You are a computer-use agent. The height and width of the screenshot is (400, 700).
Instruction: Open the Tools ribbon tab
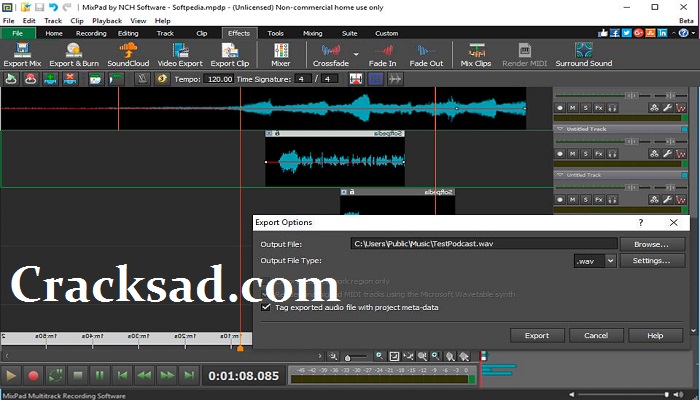(x=275, y=33)
